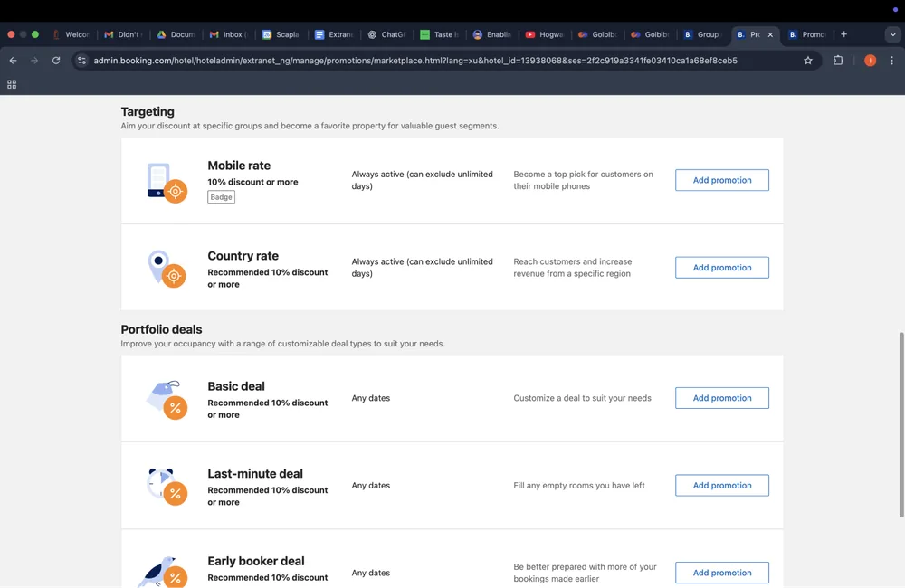905x588 pixels.
Task: Click the address bar URL field
Action: pyautogui.click(x=415, y=60)
